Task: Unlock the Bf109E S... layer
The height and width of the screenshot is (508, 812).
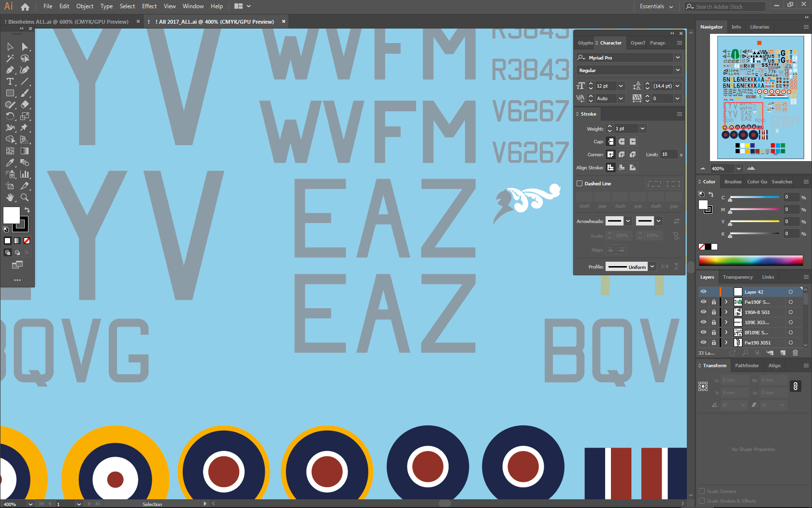Action: pyautogui.click(x=713, y=332)
